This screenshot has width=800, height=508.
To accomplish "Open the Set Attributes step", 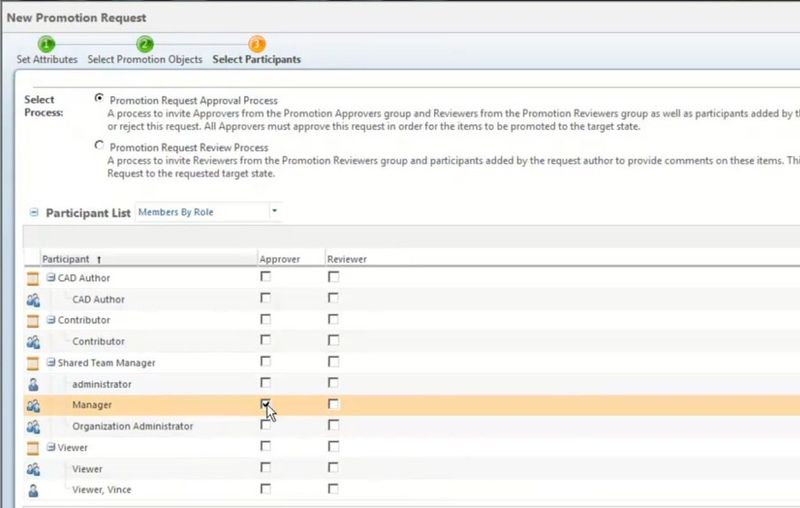I will 47,59.
